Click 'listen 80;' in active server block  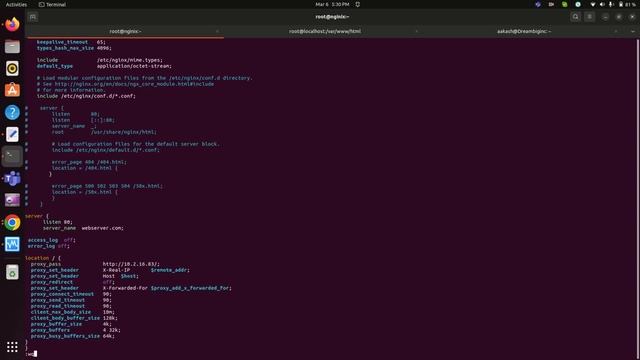[58, 222]
